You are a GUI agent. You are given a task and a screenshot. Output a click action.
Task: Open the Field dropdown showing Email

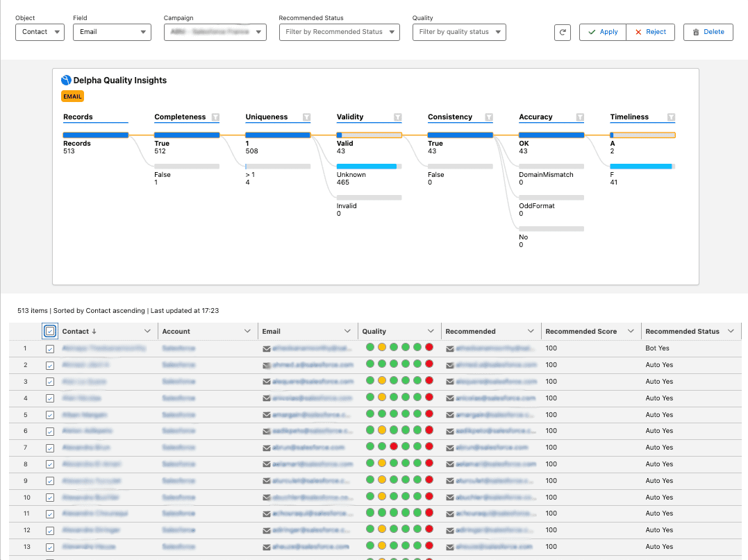pos(112,32)
